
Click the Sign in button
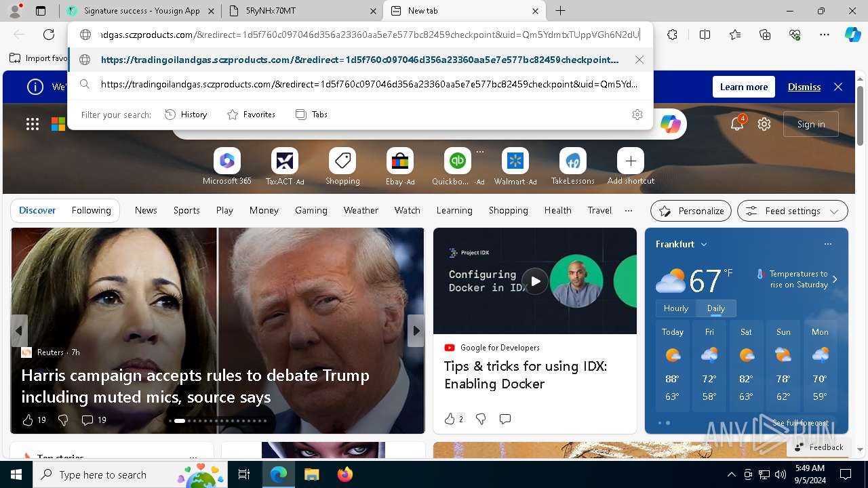click(x=811, y=124)
